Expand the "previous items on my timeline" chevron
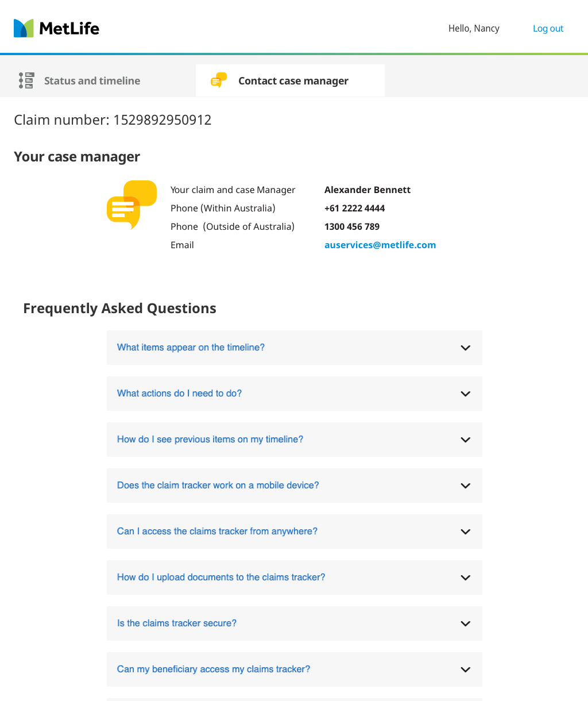The height and width of the screenshot is (701, 588). 466,440
